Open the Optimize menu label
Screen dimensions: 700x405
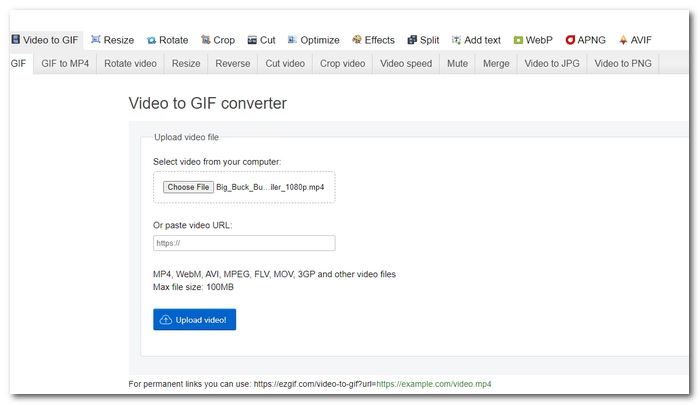[x=320, y=40]
